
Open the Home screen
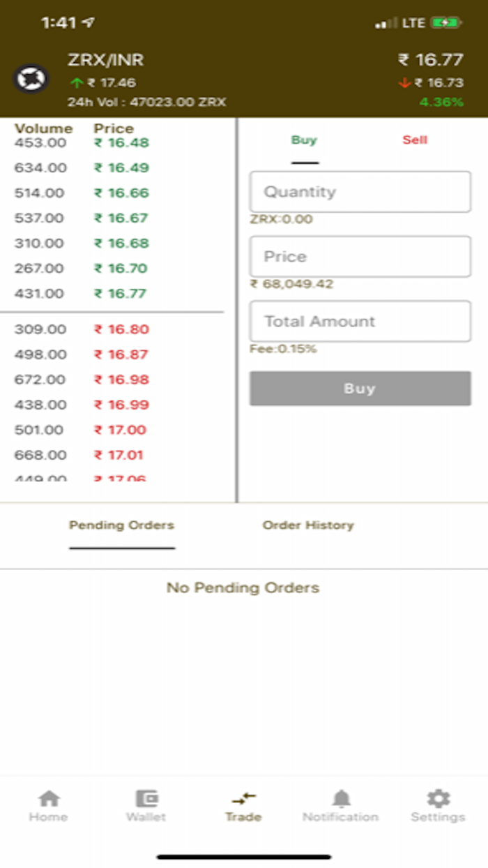48,804
